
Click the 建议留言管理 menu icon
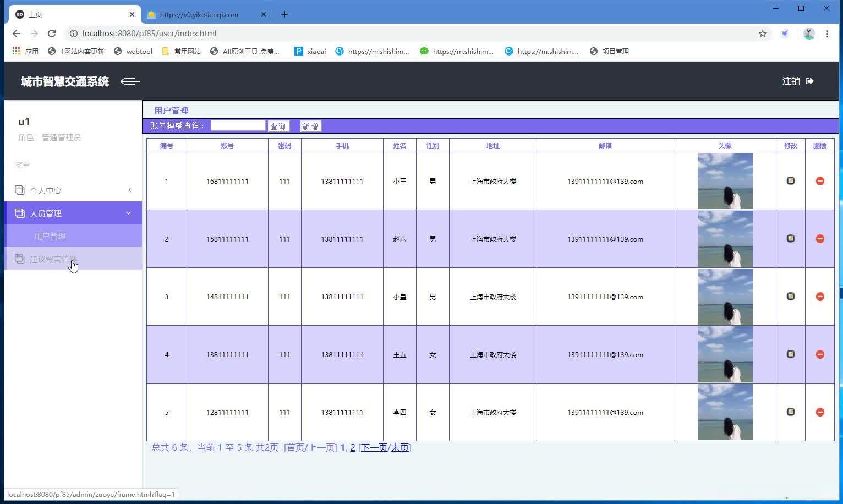tap(20, 259)
